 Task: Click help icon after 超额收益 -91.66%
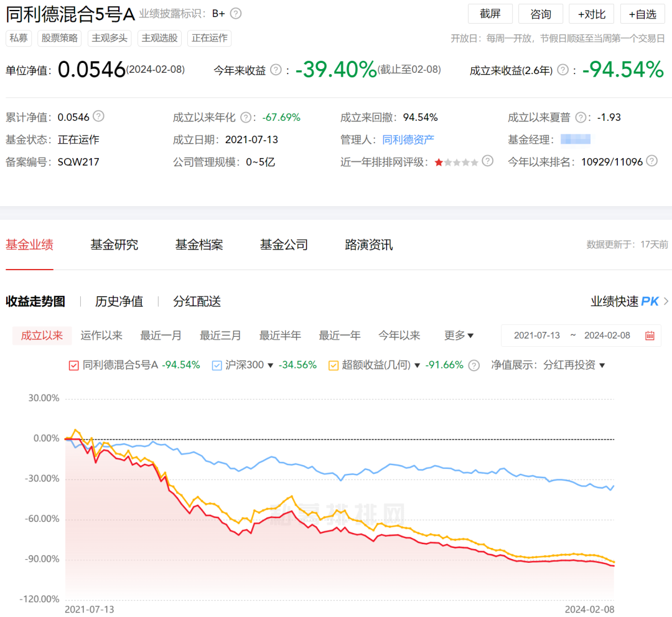point(474,365)
